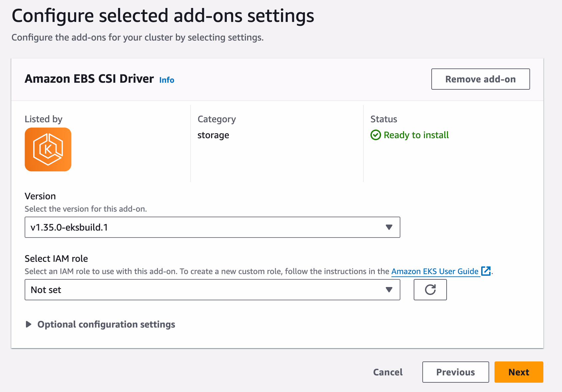Refresh the IAM role list
Image resolution: width=562 pixels, height=392 pixels.
[430, 290]
